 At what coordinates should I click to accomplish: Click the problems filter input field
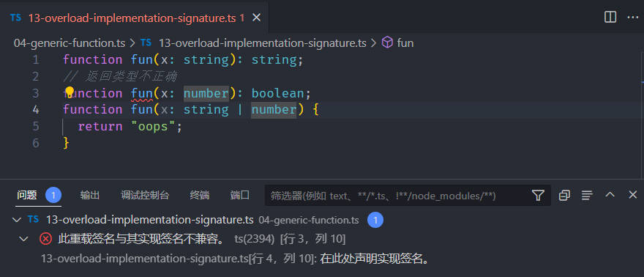[397, 196]
